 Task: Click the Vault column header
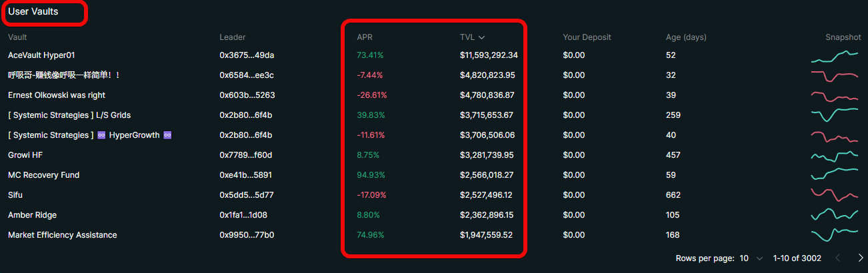click(17, 37)
